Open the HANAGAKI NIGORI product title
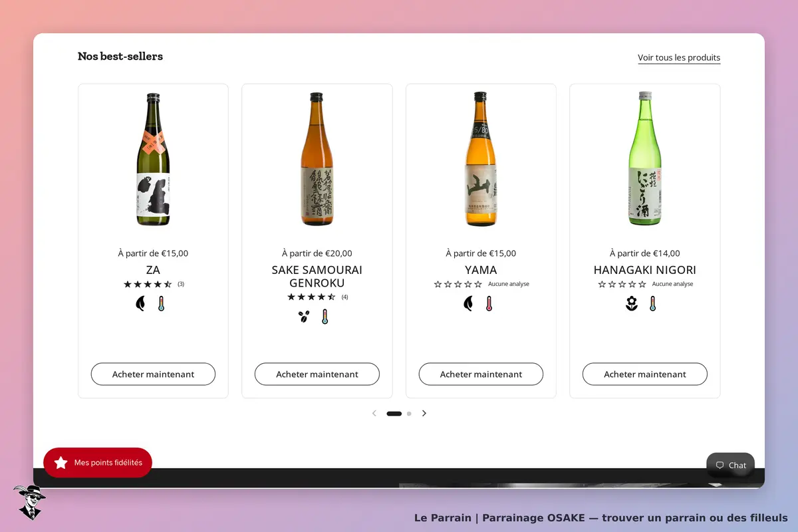Image resolution: width=798 pixels, height=532 pixels. pos(645,270)
